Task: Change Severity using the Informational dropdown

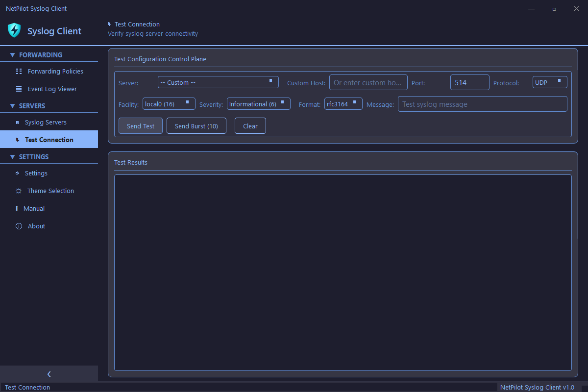Action: [x=258, y=103]
